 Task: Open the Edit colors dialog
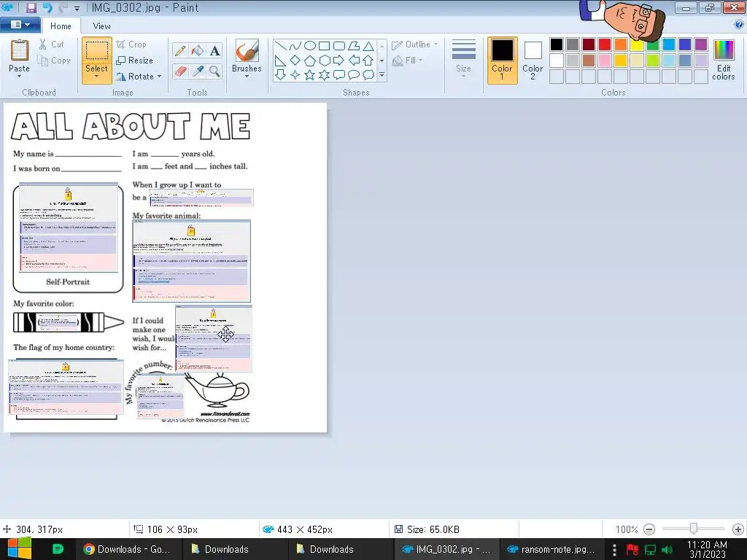pos(723,60)
